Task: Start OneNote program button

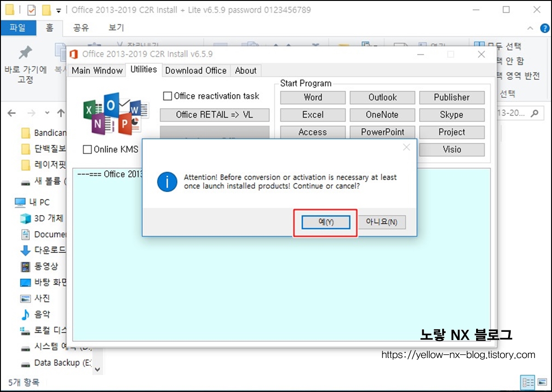Action: [x=382, y=115]
